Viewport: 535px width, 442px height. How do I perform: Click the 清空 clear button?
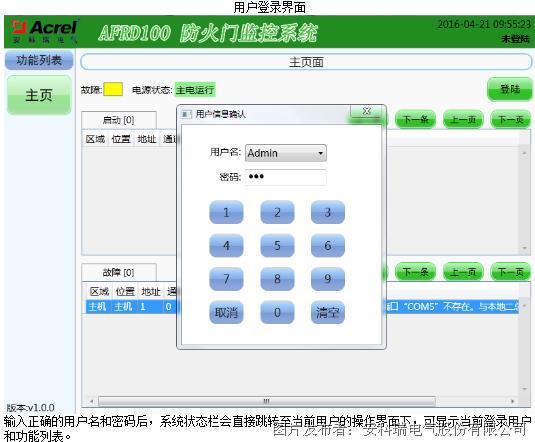[x=328, y=312]
